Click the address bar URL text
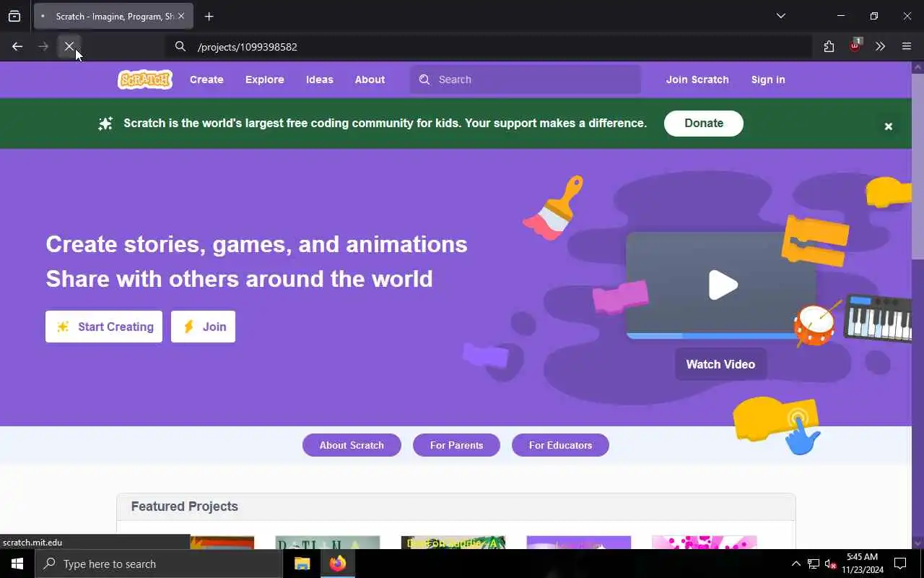 coord(248,47)
